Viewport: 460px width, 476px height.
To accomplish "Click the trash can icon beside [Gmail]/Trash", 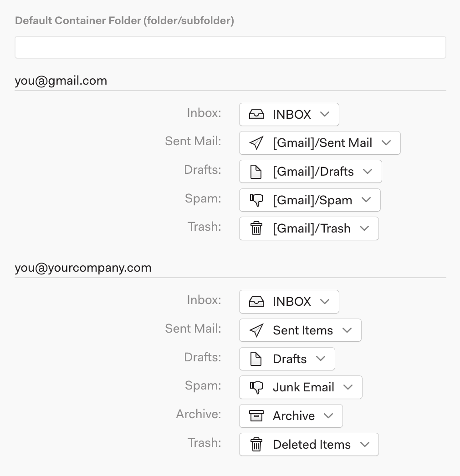I will point(256,228).
